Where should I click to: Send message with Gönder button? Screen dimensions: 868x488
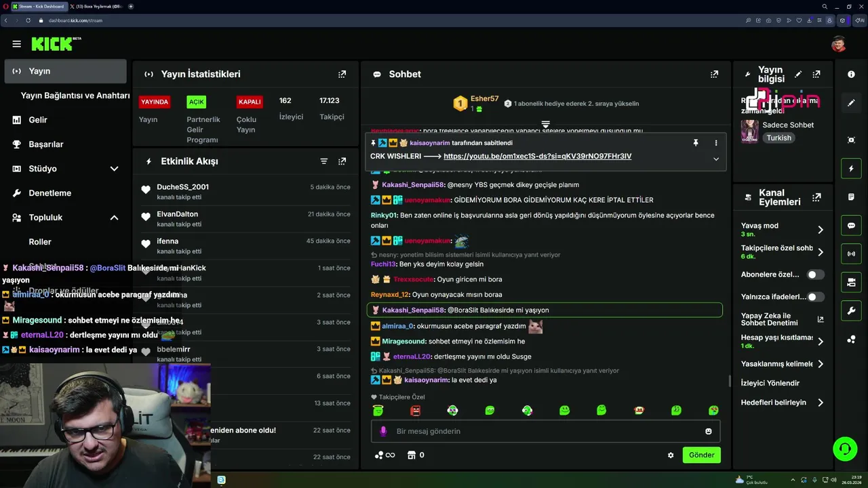click(x=701, y=455)
